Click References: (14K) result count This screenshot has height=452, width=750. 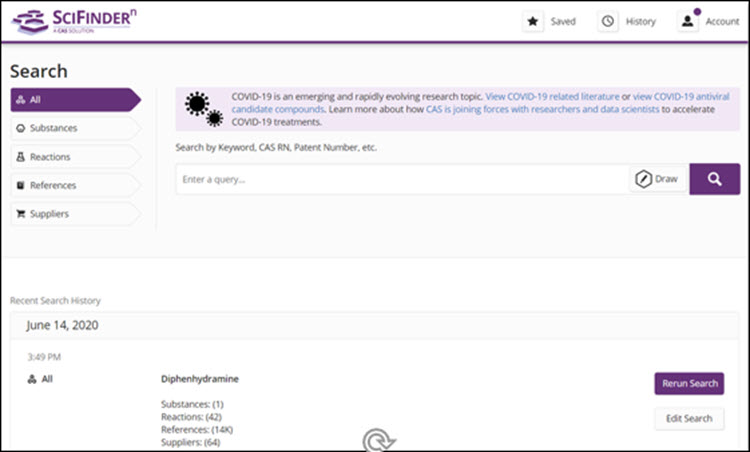197,430
